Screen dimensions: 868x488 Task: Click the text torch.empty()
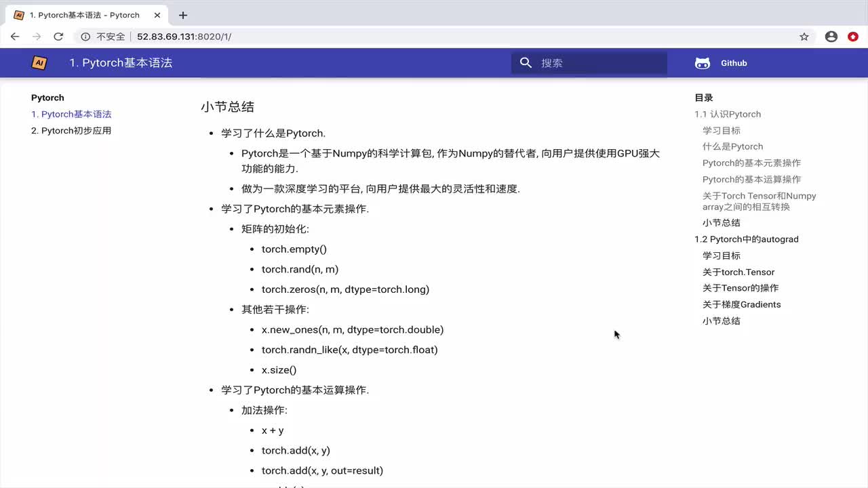click(294, 249)
